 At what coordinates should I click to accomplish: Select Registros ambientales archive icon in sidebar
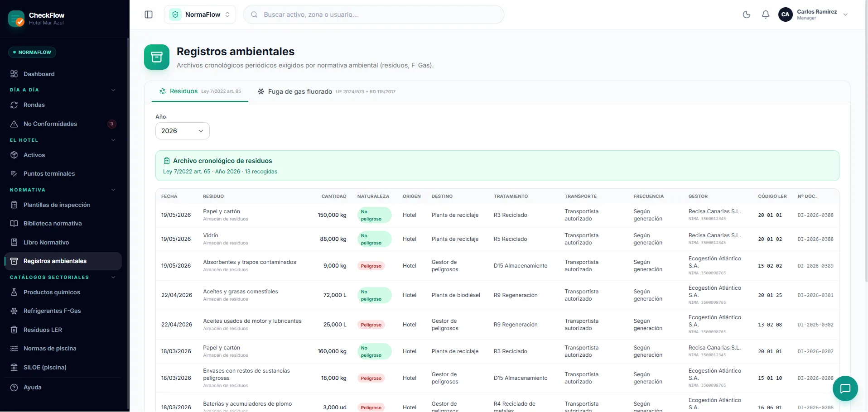coord(14,261)
